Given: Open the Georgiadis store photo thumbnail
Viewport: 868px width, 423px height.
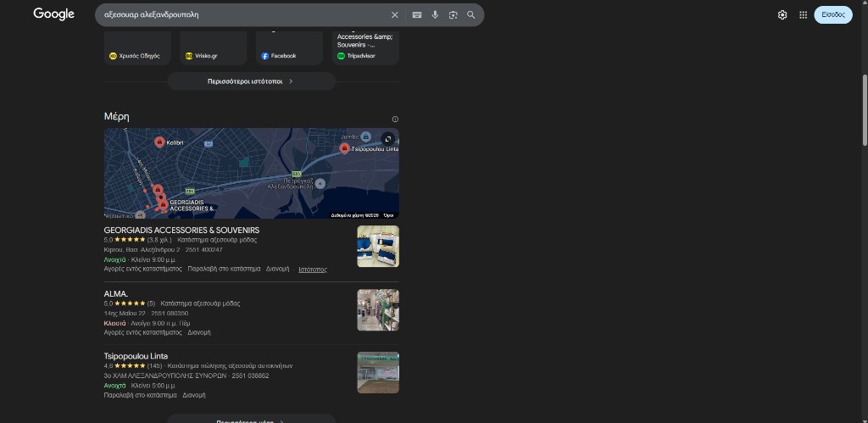Looking at the screenshot, I should tap(378, 247).
